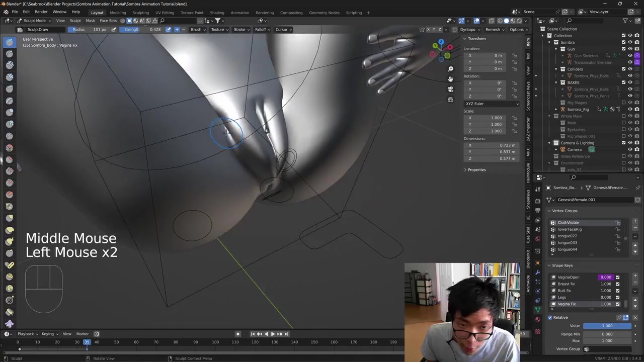Image resolution: width=644 pixels, height=362 pixels.
Task: Uncheck the Relative shape keys checkbox
Action: pyautogui.click(x=550, y=317)
